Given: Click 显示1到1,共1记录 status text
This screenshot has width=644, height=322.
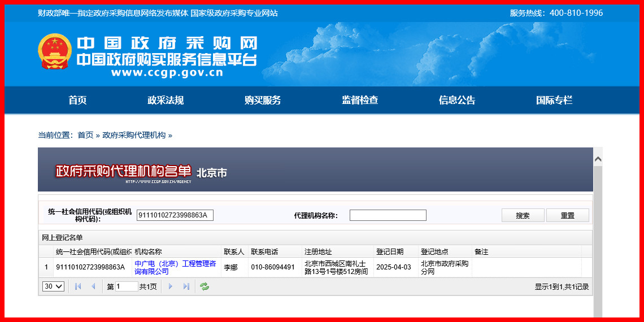Looking at the screenshot, I should pos(562,287).
